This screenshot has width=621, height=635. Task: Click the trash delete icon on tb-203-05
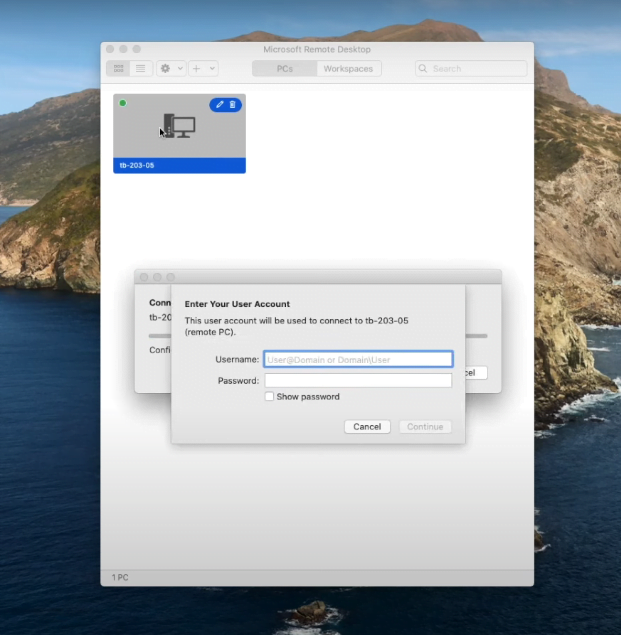click(233, 105)
